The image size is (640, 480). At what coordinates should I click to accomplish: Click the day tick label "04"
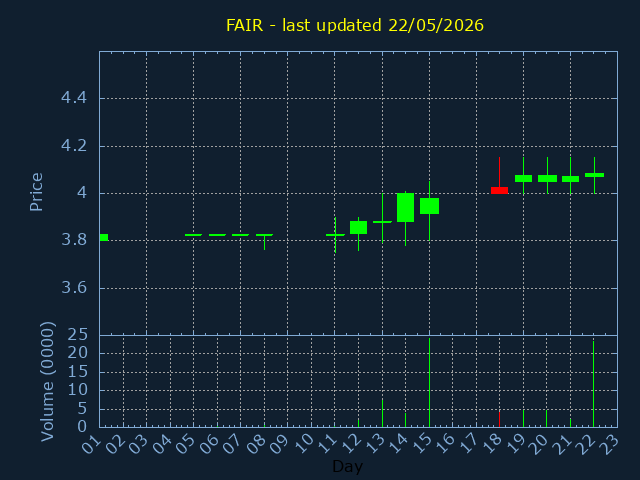(162, 444)
